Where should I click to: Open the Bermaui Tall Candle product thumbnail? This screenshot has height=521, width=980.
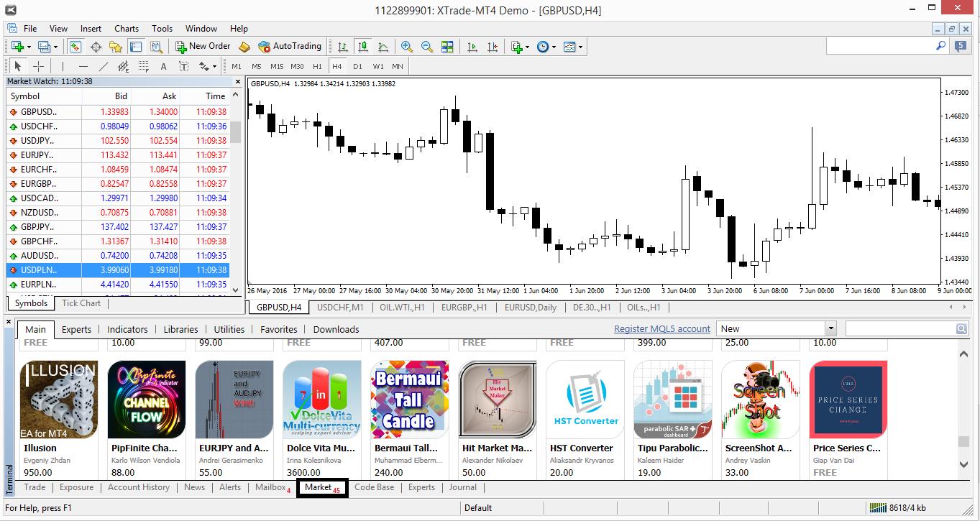(x=408, y=400)
